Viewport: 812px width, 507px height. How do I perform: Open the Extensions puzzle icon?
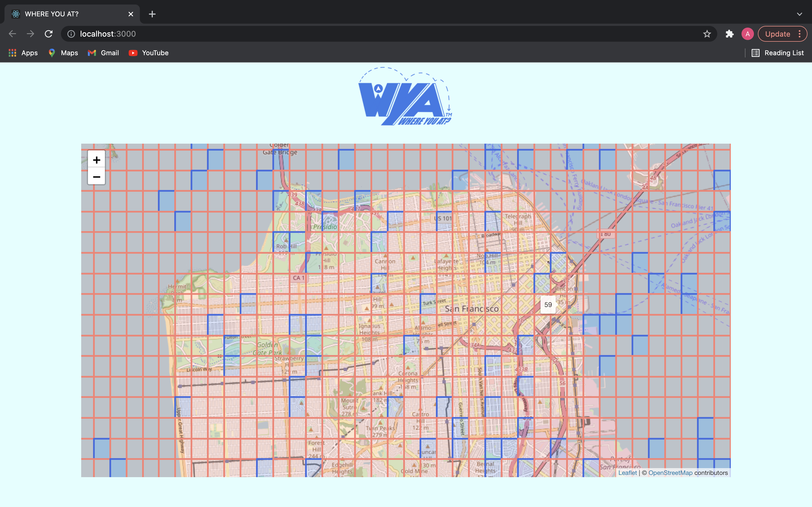pyautogui.click(x=729, y=34)
